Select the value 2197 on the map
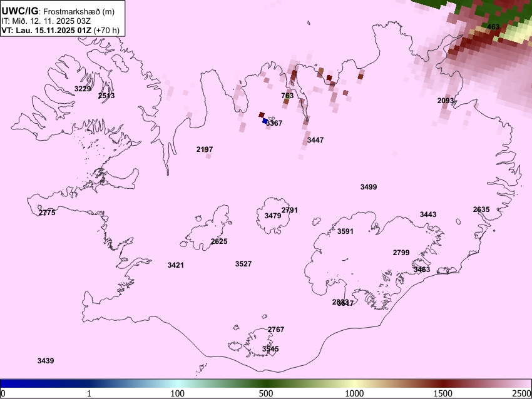The height and width of the screenshot is (399, 532). coord(205,149)
